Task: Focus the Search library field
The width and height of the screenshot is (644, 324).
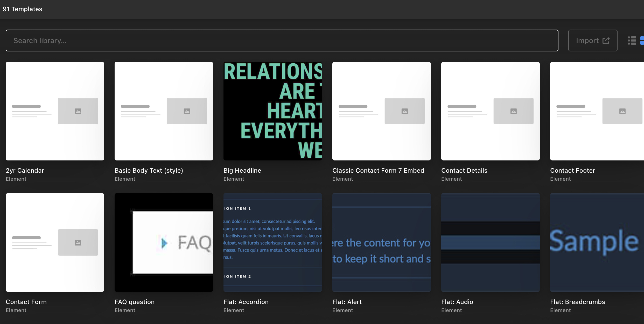Action: (282, 40)
